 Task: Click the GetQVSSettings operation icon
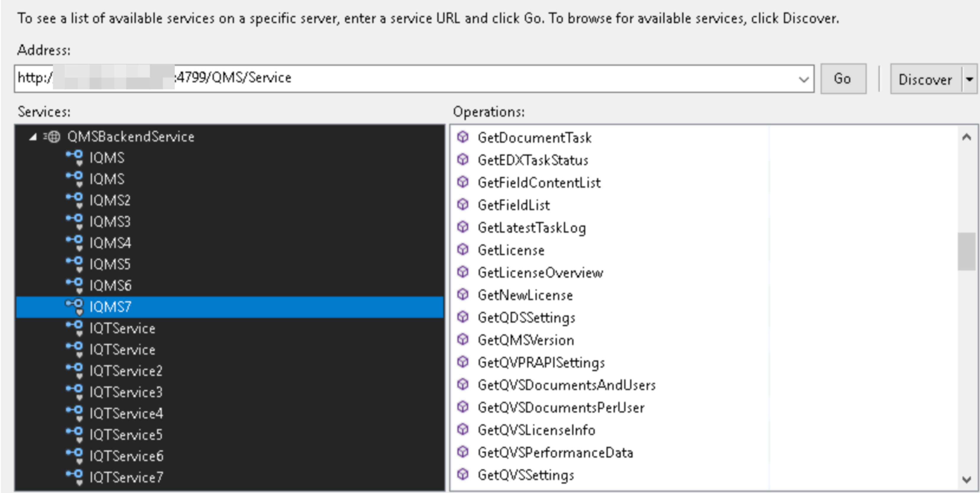pos(462,475)
